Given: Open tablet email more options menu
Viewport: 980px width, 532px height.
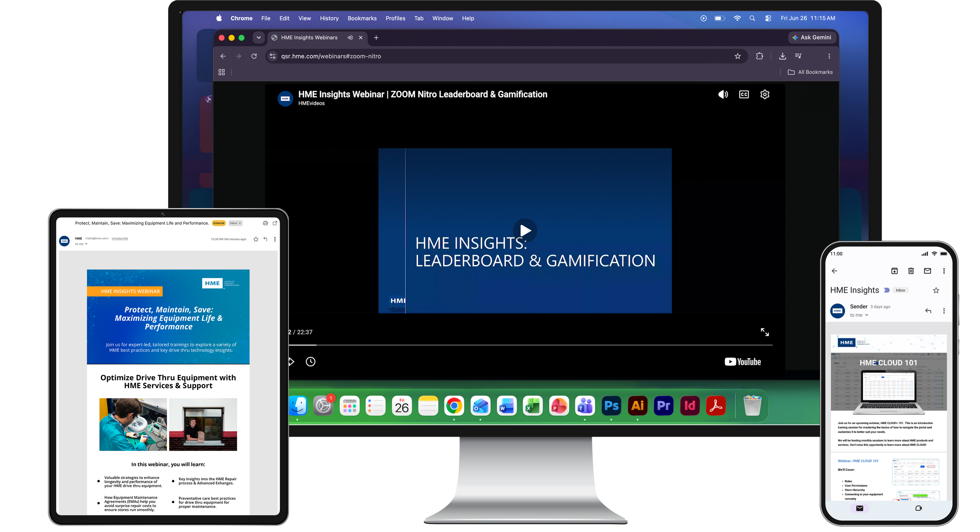Looking at the screenshot, I should point(275,239).
